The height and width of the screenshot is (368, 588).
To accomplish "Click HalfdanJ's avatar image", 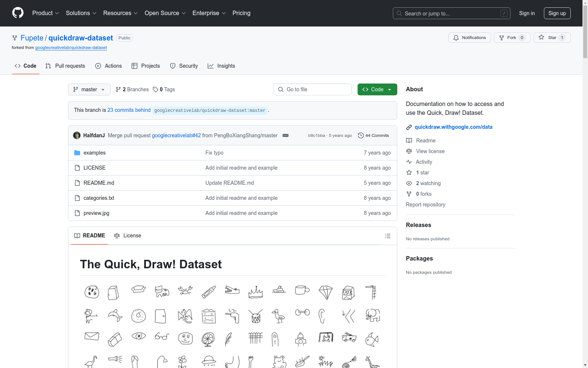I will [x=77, y=135].
